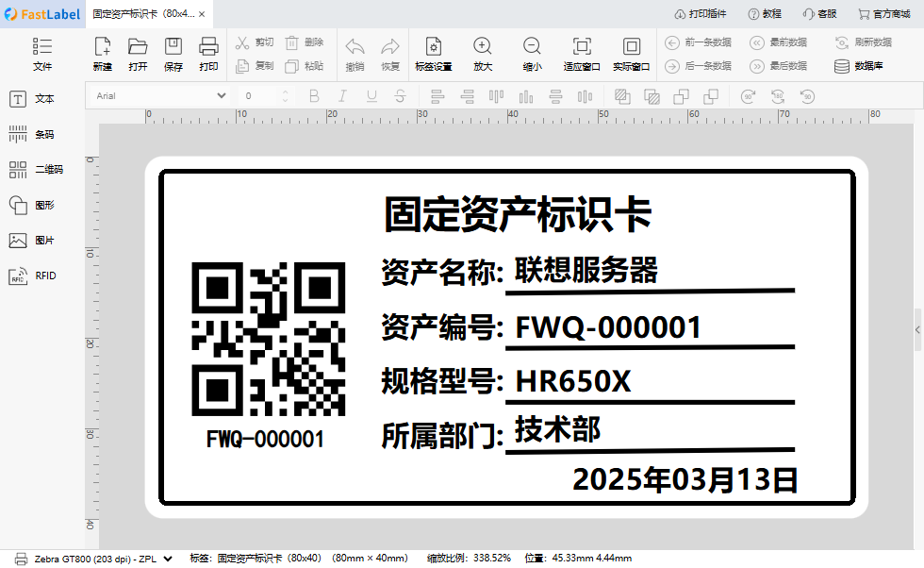Expand the right side panel arrow
This screenshot has height=568, width=924.
(x=917, y=329)
